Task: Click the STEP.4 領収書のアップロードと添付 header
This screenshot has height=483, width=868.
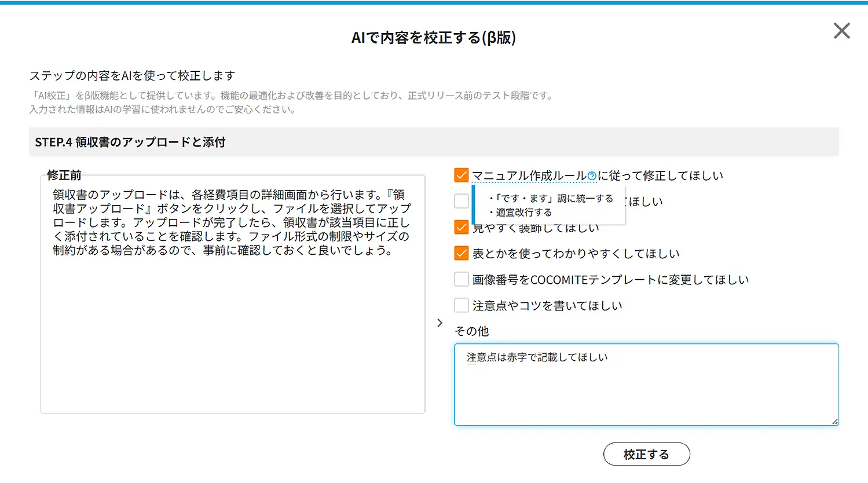Action: [x=129, y=141]
